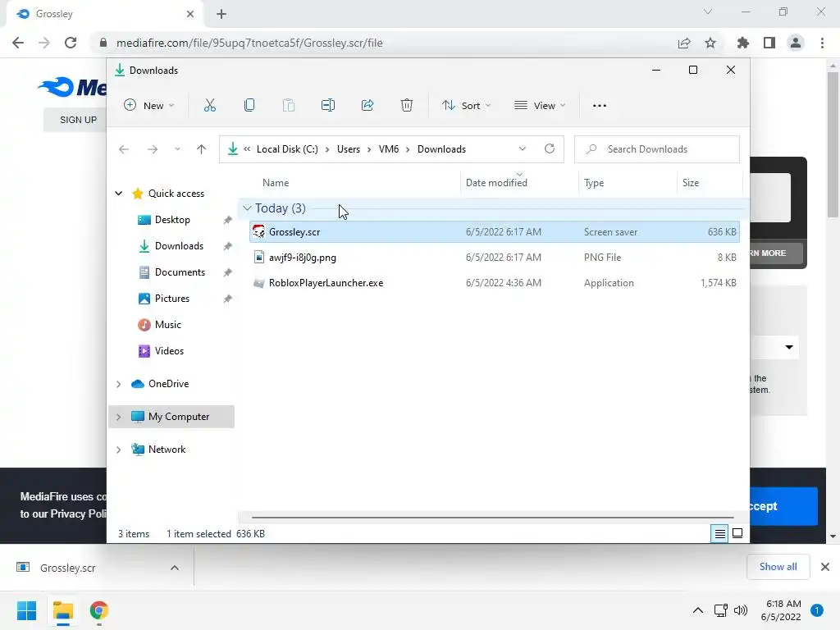Image resolution: width=840 pixels, height=630 pixels.
Task: Open Chrome extensions puzzle icon
Action: point(743,43)
